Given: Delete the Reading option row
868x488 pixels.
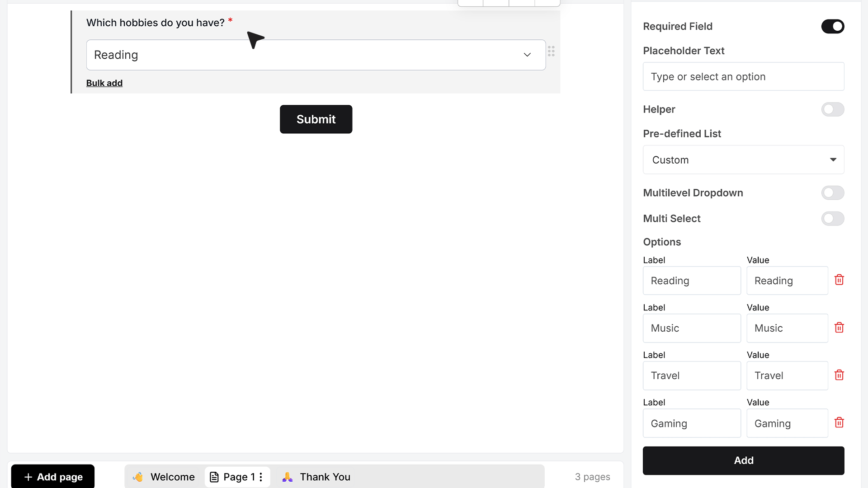Looking at the screenshot, I should (x=839, y=280).
